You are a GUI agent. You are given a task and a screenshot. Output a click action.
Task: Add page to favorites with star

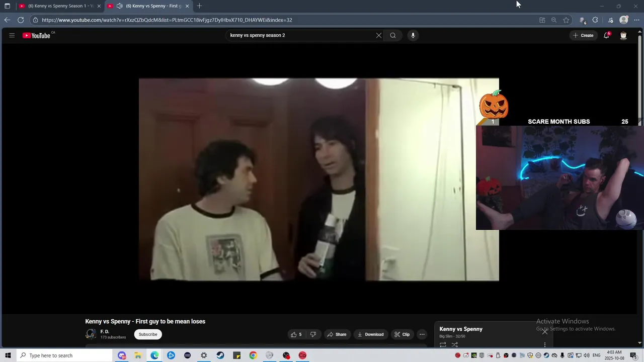coord(566,20)
